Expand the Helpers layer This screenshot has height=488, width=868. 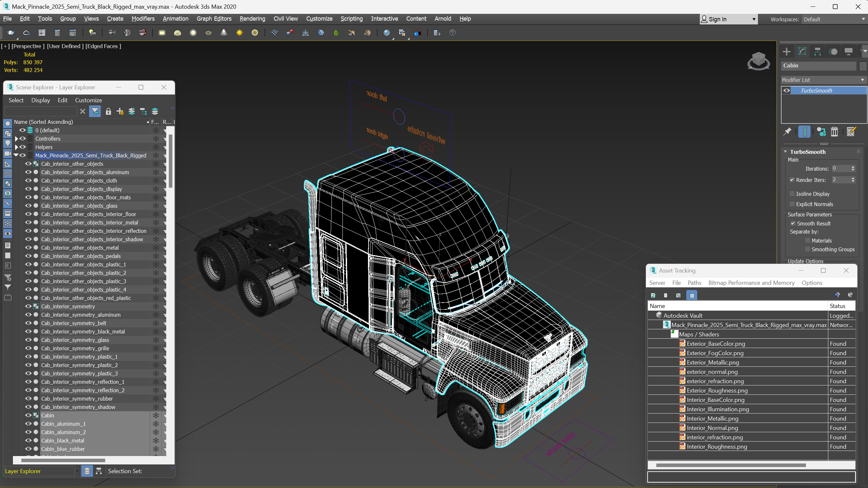click(x=16, y=147)
